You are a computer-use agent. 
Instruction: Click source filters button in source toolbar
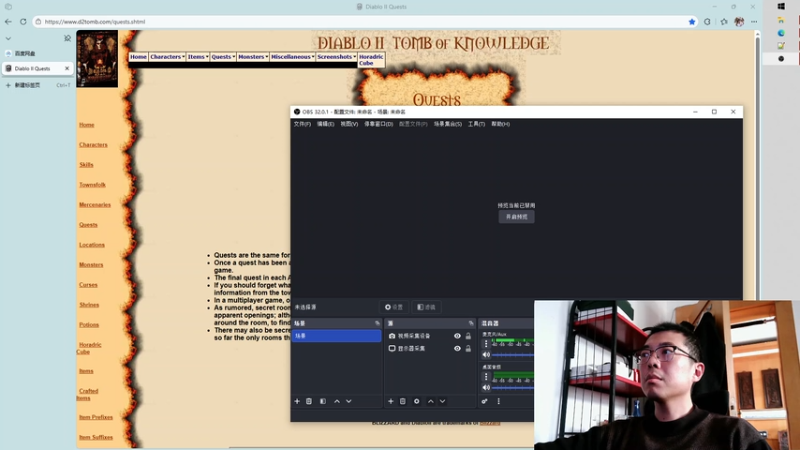tap(427, 307)
